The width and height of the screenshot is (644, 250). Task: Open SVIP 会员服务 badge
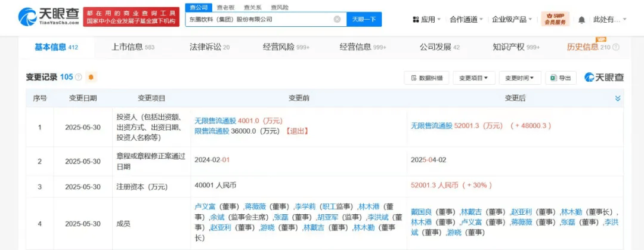click(555, 18)
